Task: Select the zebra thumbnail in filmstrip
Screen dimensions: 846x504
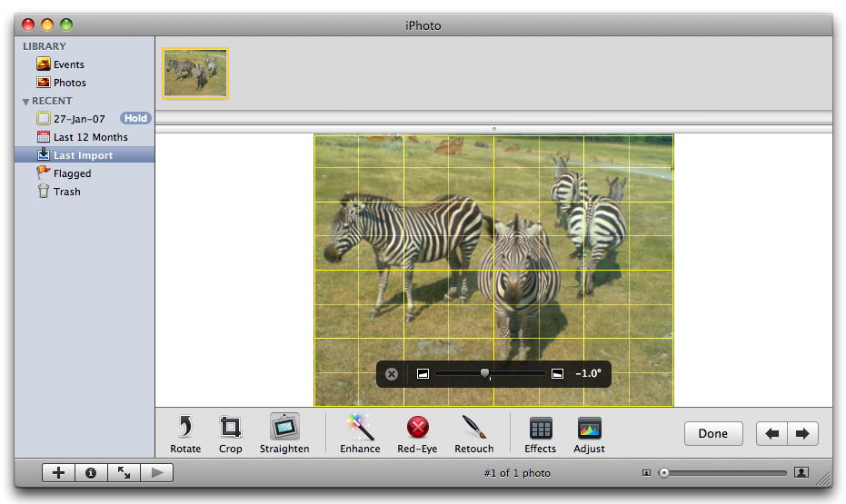Action: pyautogui.click(x=195, y=73)
